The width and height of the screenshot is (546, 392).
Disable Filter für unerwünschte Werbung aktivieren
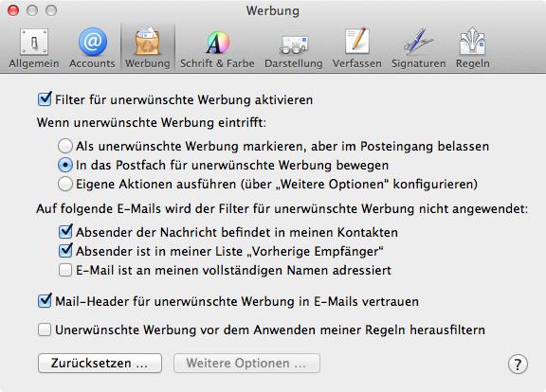[x=45, y=99]
